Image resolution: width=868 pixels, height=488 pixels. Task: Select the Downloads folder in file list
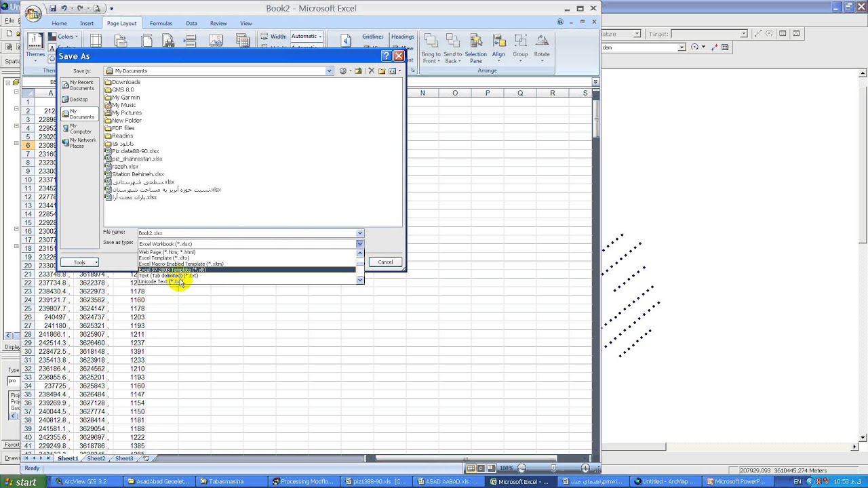pyautogui.click(x=122, y=82)
